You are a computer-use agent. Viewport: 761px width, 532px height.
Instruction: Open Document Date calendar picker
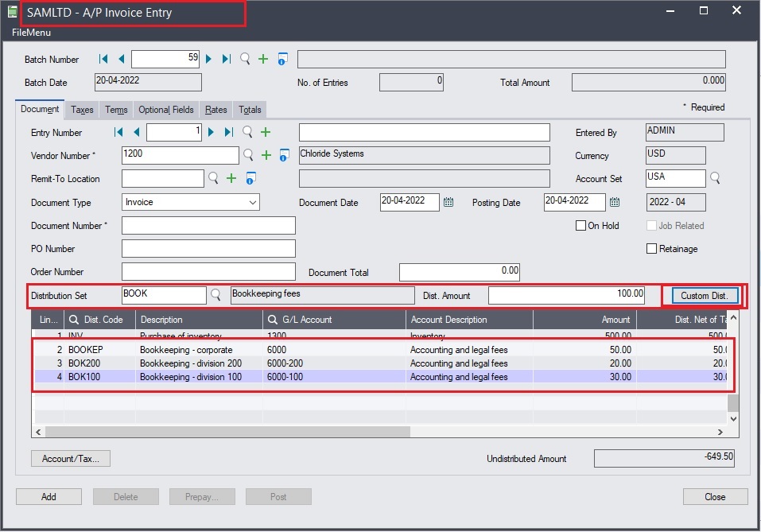tap(448, 202)
